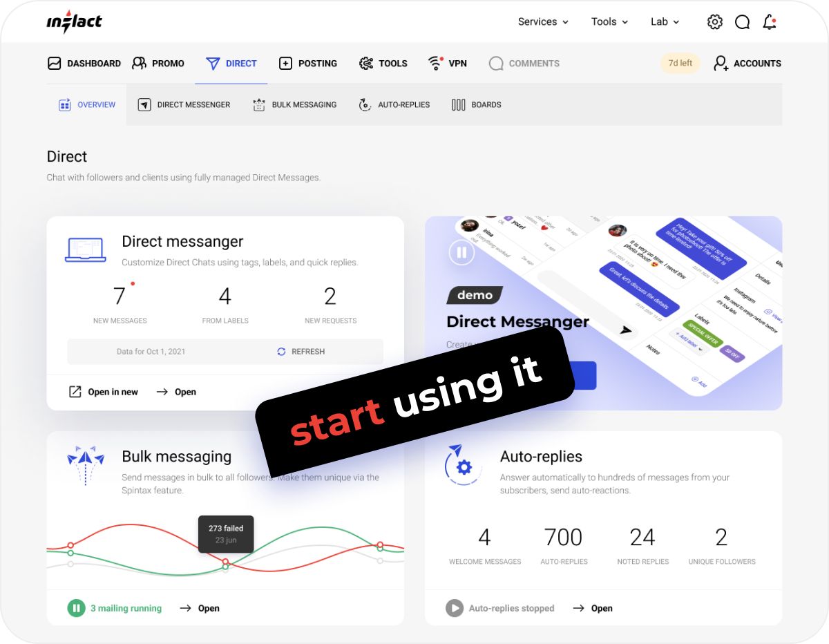
Task: Switch to the Promo tab
Action: pyautogui.click(x=158, y=63)
